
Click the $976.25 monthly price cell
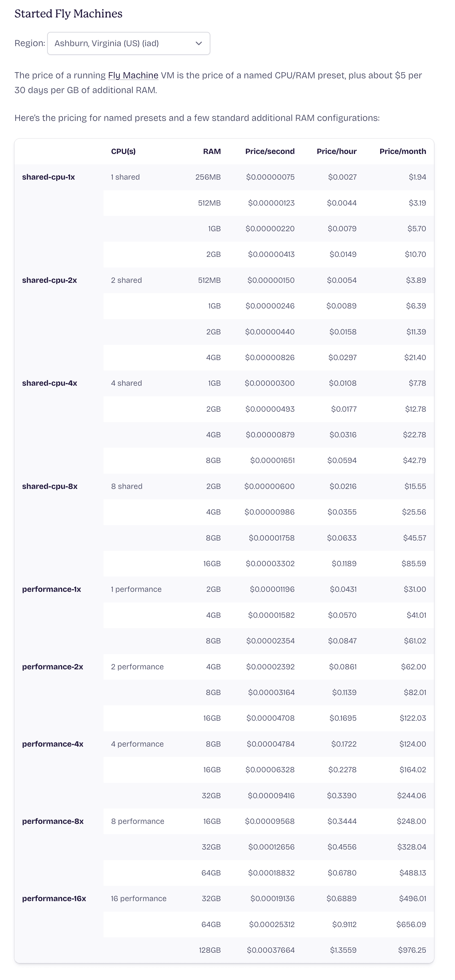412,950
